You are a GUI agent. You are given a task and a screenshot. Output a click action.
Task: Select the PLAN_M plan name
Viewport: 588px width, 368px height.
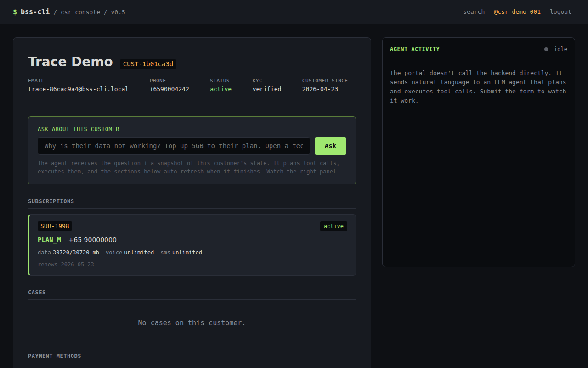point(49,240)
